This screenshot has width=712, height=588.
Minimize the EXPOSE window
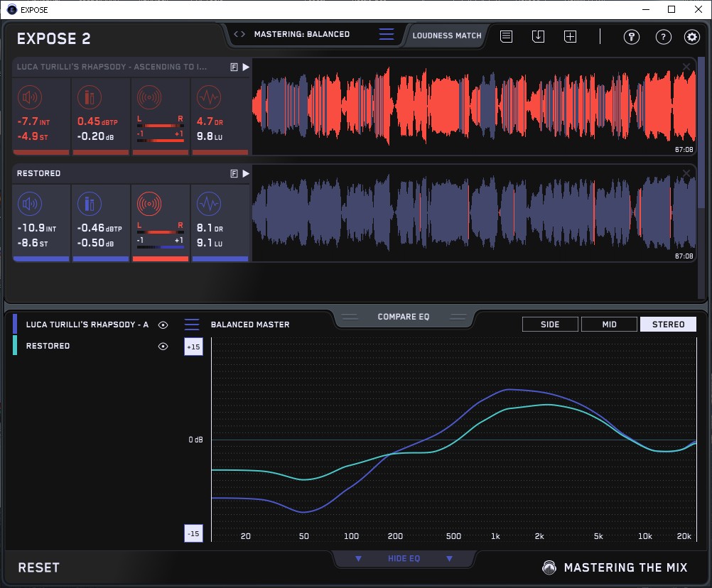[x=646, y=9]
